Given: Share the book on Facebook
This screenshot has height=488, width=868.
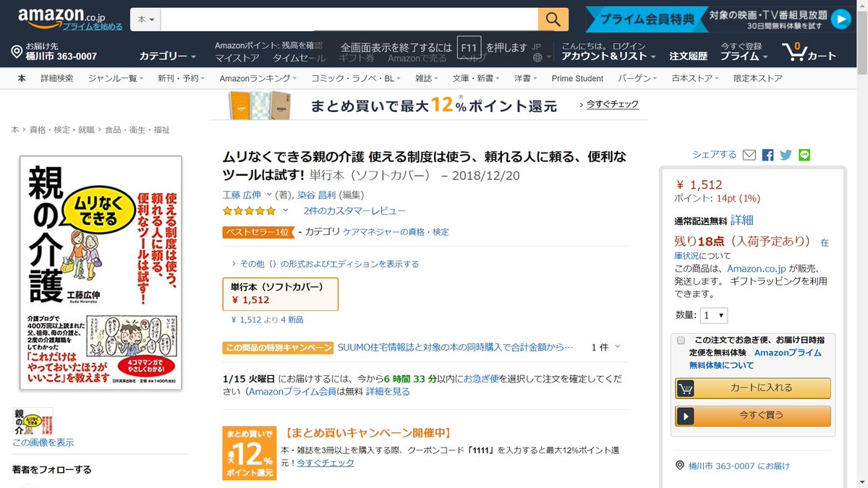Looking at the screenshot, I should pos(767,155).
